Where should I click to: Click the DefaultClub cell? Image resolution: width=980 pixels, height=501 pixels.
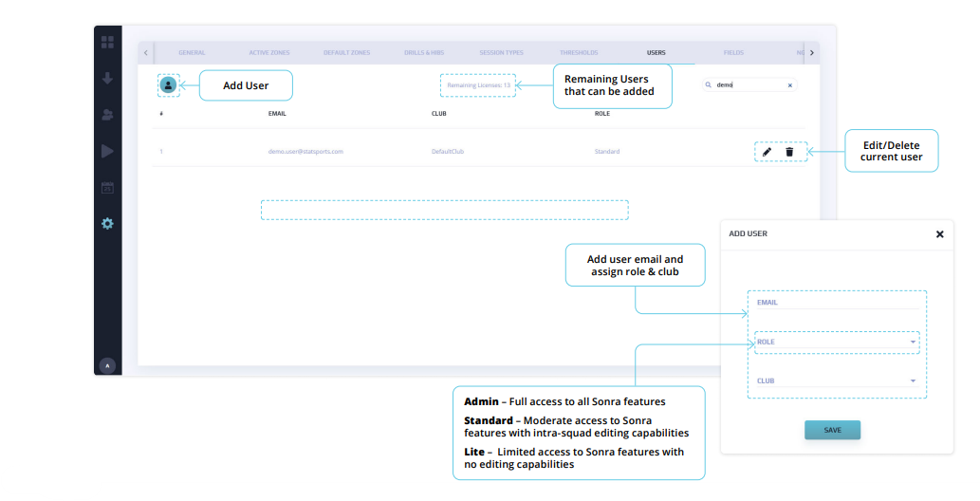(448, 152)
